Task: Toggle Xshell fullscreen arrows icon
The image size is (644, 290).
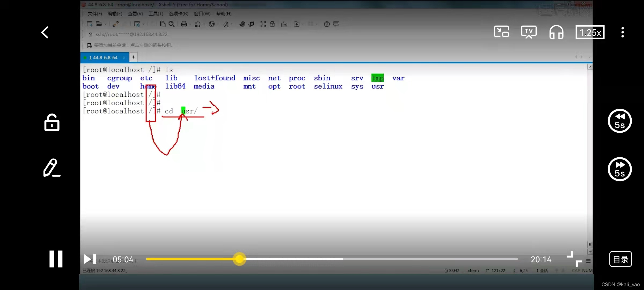Action: pyautogui.click(x=263, y=24)
